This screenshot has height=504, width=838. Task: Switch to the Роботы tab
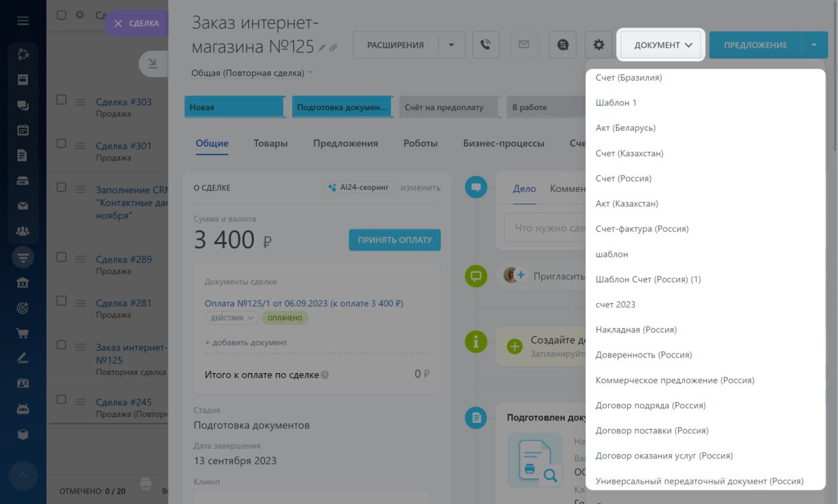pyautogui.click(x=420, y=143)
